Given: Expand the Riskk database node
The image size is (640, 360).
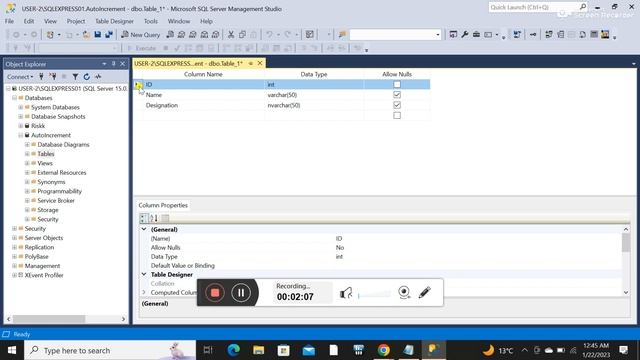Looking at the screenshot, I should [21, 126].
